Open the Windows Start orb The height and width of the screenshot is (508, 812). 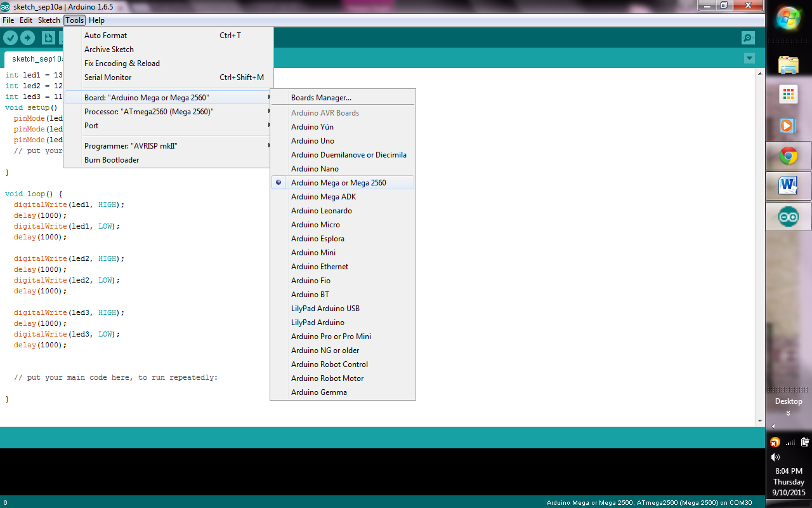[789, 18]
